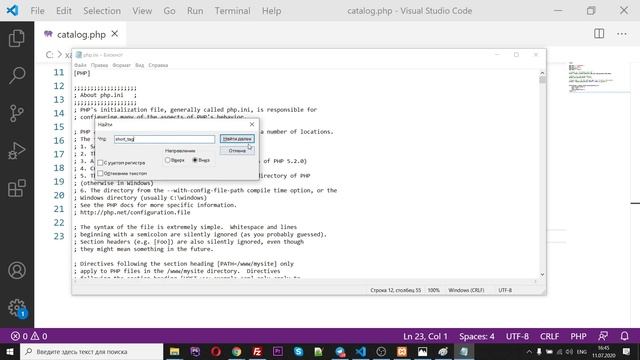
Task: Open Вид menu in Notepad window
Action: [x=140, y=65]
